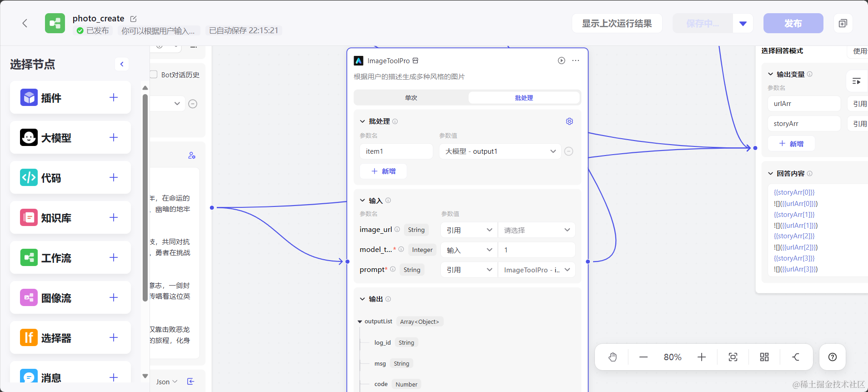
Task: Open the help question mark
Action: click(833, 357)
